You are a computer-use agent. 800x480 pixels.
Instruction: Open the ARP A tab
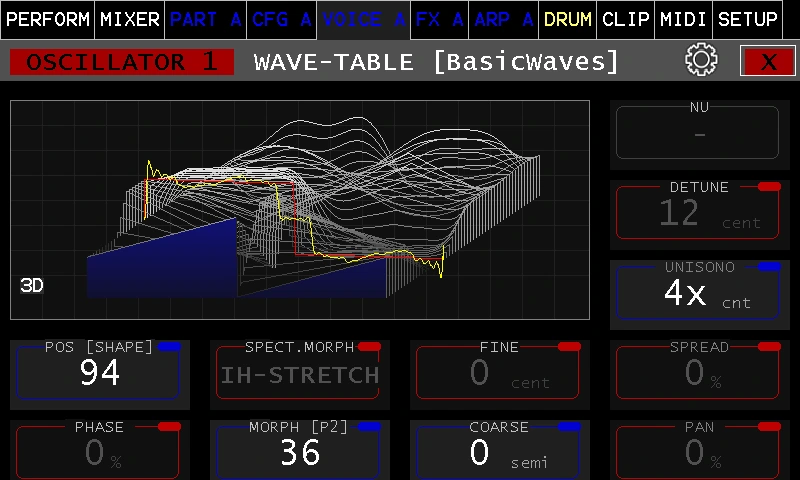tap(503, 19)
